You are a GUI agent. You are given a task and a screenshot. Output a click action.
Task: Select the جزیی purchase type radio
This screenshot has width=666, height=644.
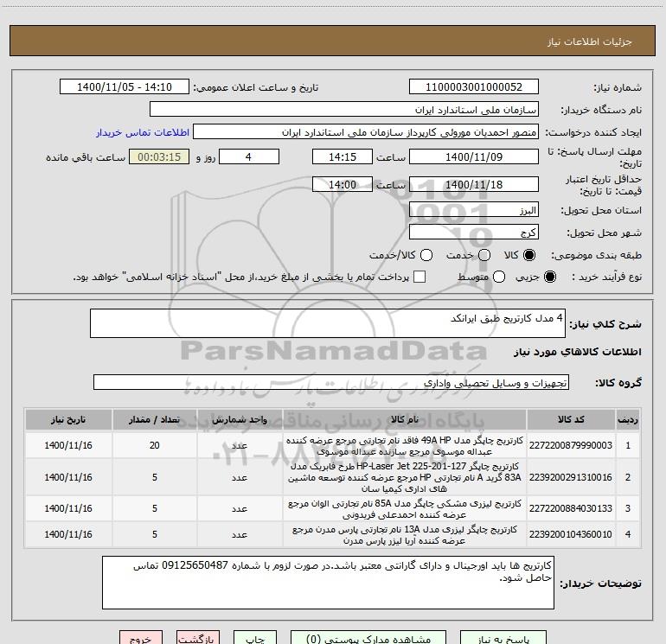pos(549,277)
